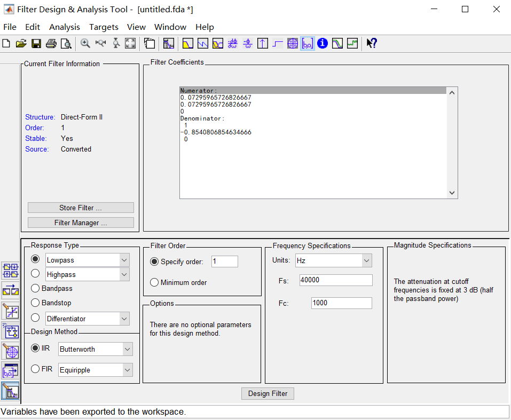Click the What's This help cursor icon
This screenshot has height=420, width=511.
(x=372, y=43)
